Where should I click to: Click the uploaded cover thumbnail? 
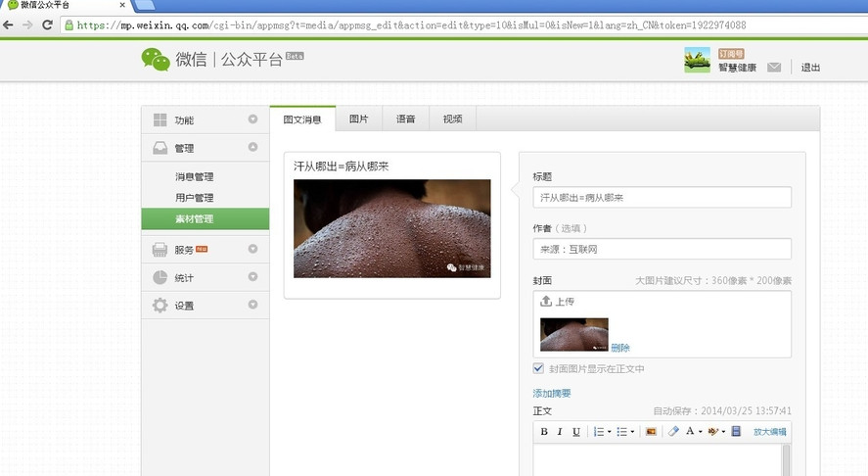(574, 334)
